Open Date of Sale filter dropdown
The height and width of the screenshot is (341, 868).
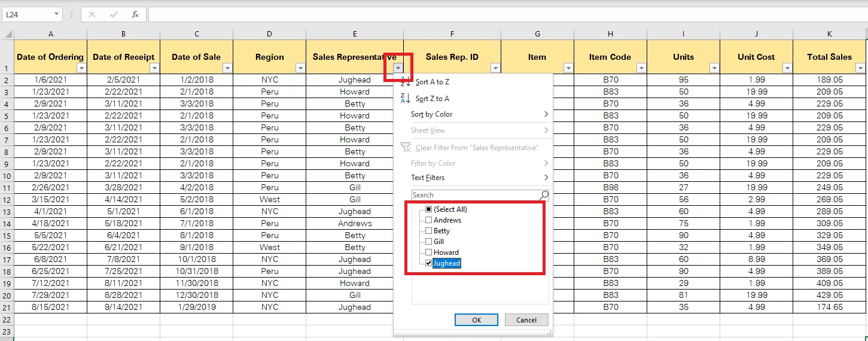pos(227,69)
